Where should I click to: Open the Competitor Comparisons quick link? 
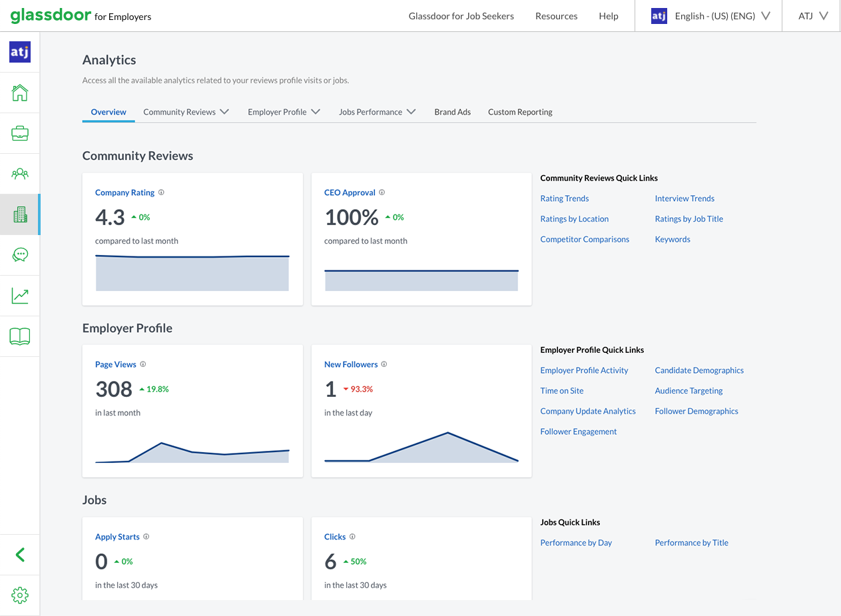coord(585,238)
